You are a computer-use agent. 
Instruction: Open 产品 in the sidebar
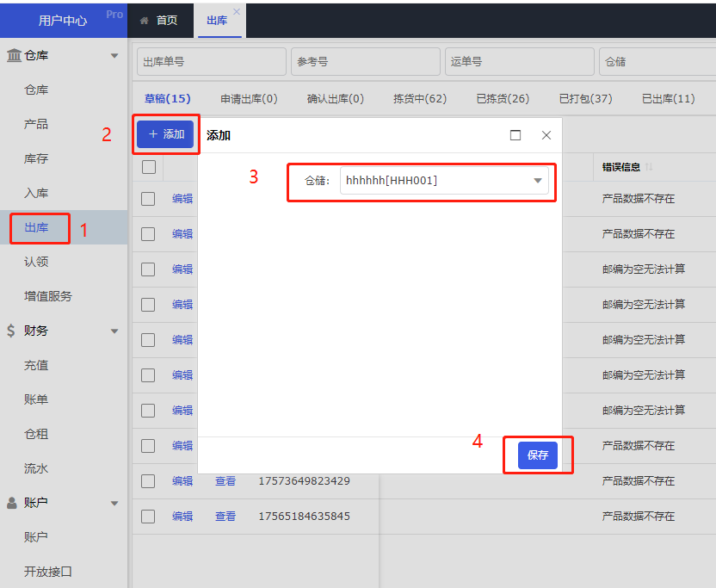click(36, 124)
